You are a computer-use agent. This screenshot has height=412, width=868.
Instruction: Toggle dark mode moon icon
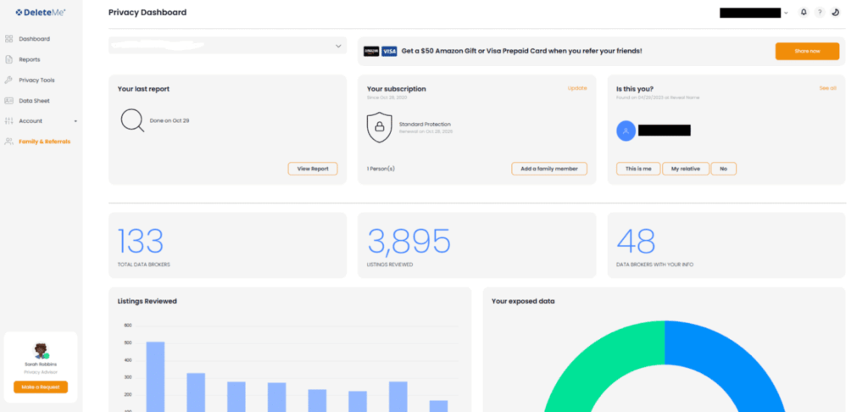click(836, 12)
